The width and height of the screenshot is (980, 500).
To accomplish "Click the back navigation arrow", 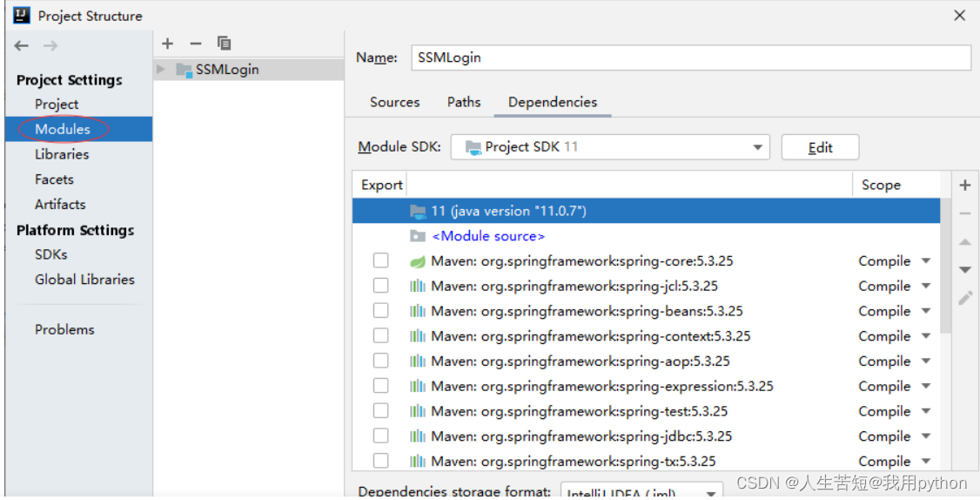I will pos(21,45).
